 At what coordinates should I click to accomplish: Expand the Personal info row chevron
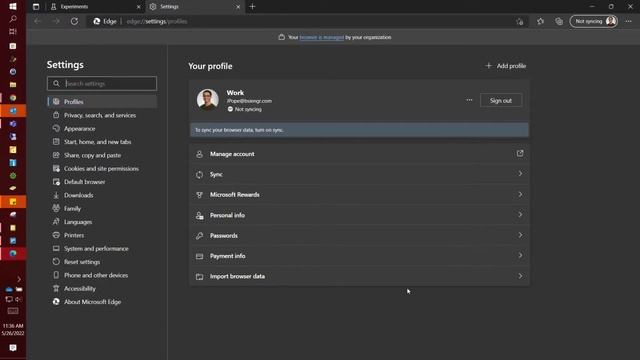click(x=520, y=215)
